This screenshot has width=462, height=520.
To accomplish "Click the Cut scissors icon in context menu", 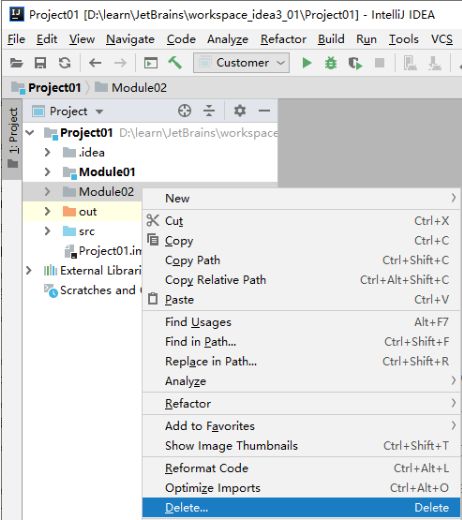I will (153, 220).
